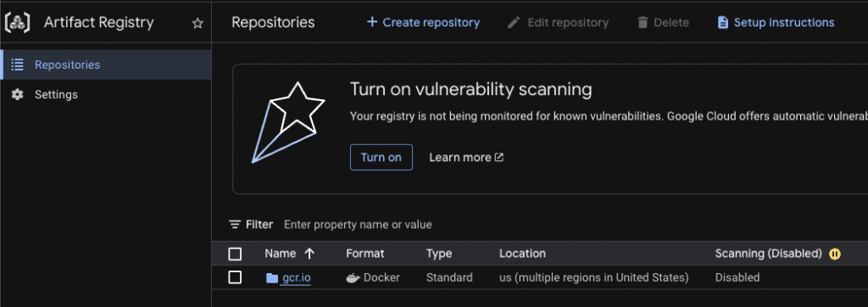
Task: Open the Repositories sidebar item
Action: point(105,64)
